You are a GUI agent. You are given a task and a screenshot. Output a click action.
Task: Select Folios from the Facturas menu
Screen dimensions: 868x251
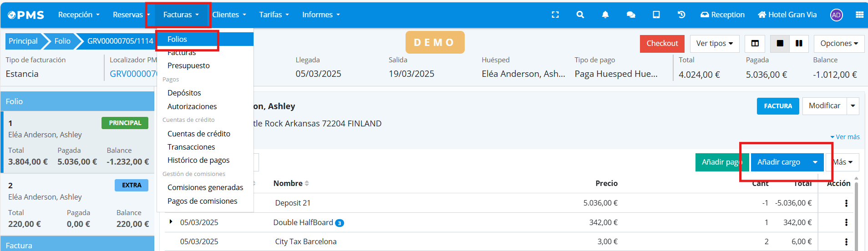[x=178, y=40]
